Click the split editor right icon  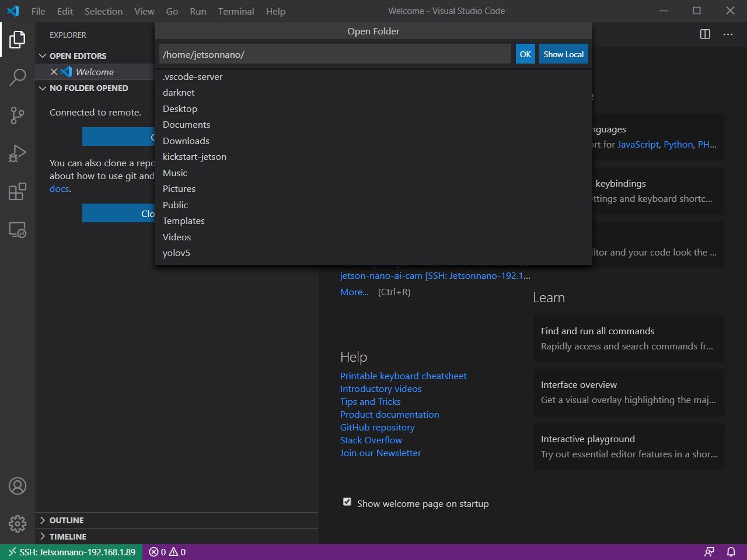pyautogui.click(x=705, y=34)
